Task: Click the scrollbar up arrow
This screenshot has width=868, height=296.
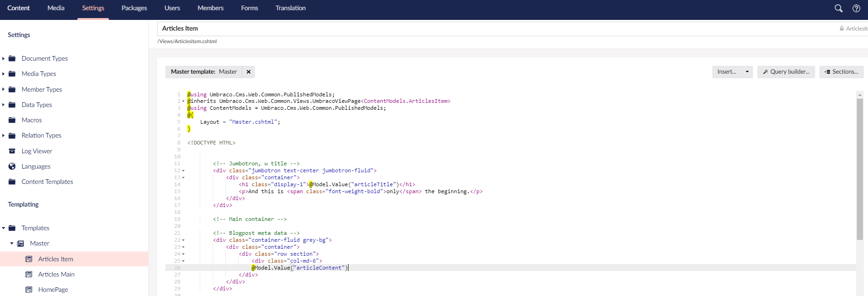Action: [860, 94]
